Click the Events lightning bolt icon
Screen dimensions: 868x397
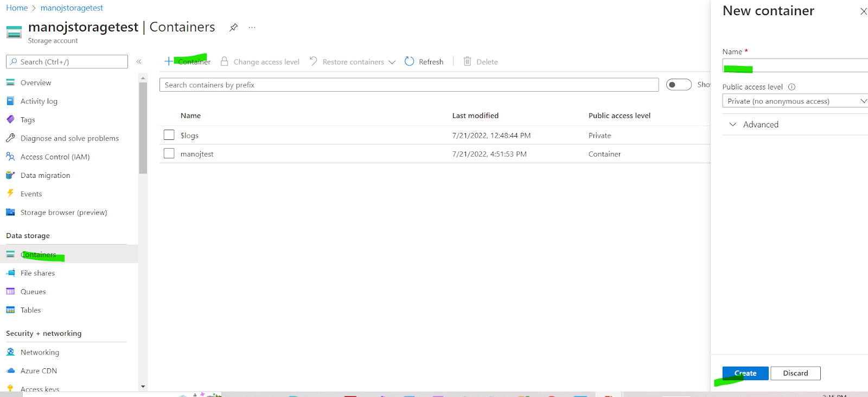click(10, 193)
